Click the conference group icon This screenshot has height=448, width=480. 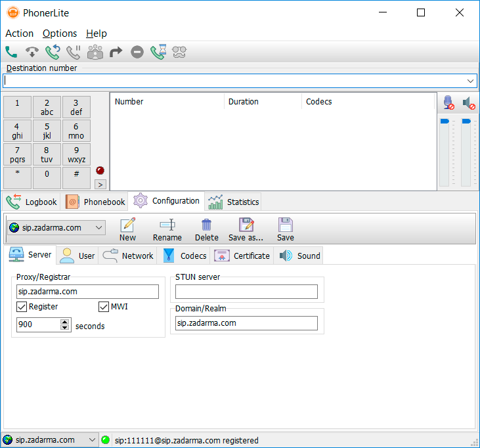(x=95, y=52)
